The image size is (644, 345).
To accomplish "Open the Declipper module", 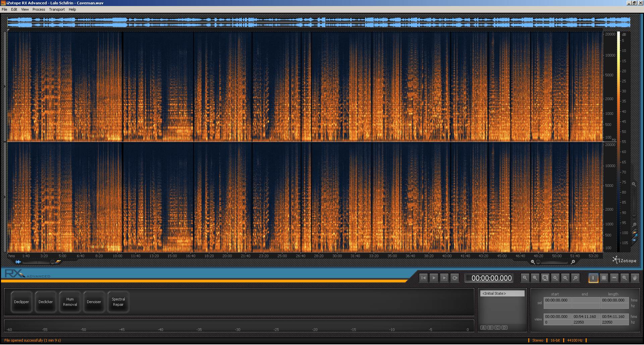I will 21,302.
